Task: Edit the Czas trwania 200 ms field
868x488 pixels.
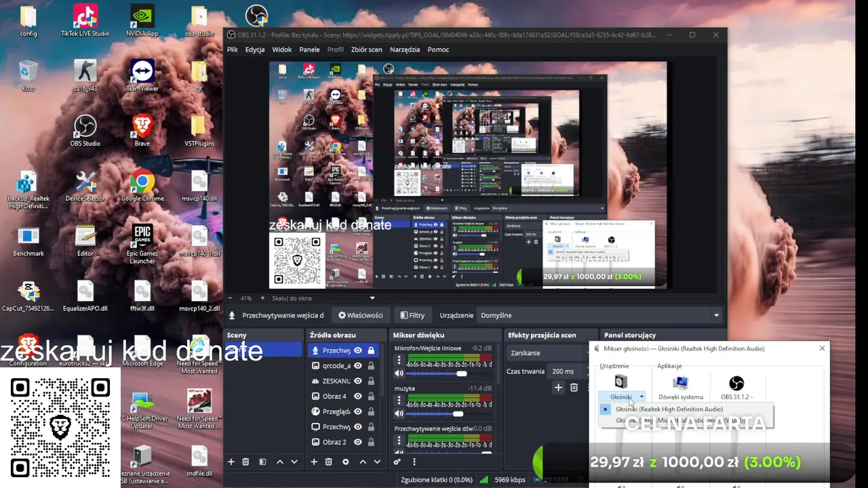Action: pos(568,371)
